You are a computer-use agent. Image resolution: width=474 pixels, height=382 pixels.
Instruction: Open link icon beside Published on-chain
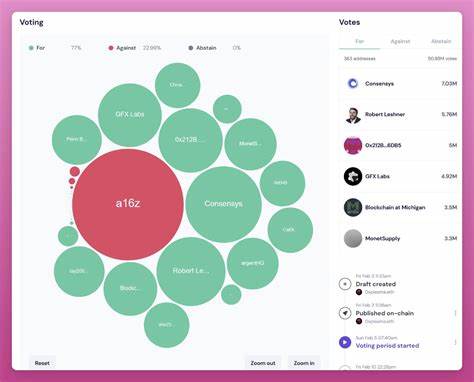click(x=455, y=313)
